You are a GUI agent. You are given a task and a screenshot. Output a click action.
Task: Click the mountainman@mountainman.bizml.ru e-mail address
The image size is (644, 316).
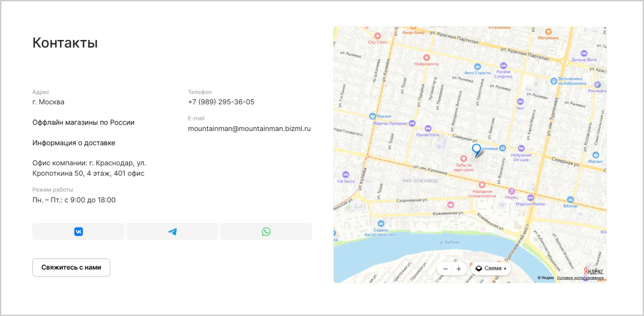(249, 128)
